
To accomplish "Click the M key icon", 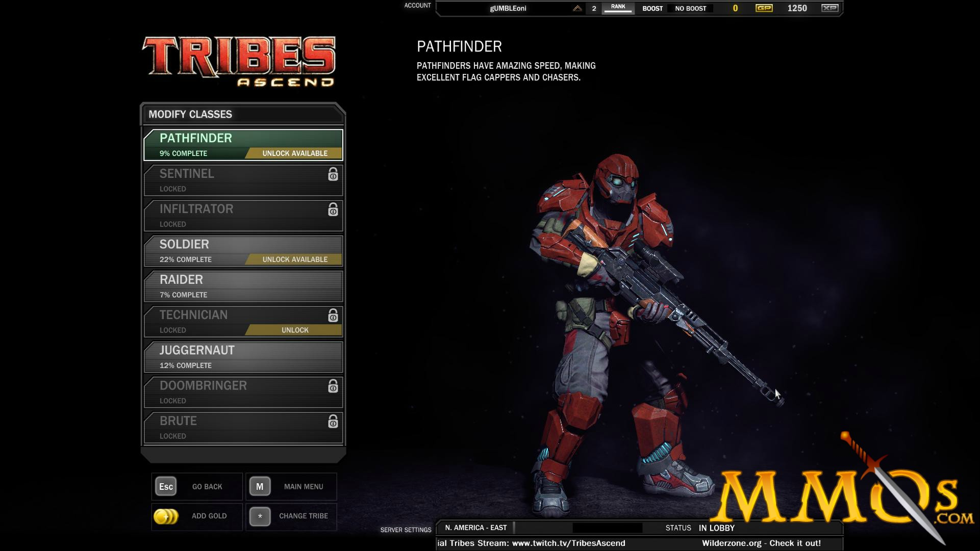I will [260, 486].
